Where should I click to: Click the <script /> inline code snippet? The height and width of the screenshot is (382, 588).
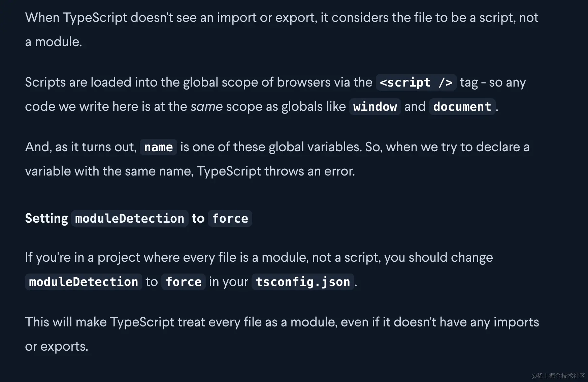coord(416,83)
